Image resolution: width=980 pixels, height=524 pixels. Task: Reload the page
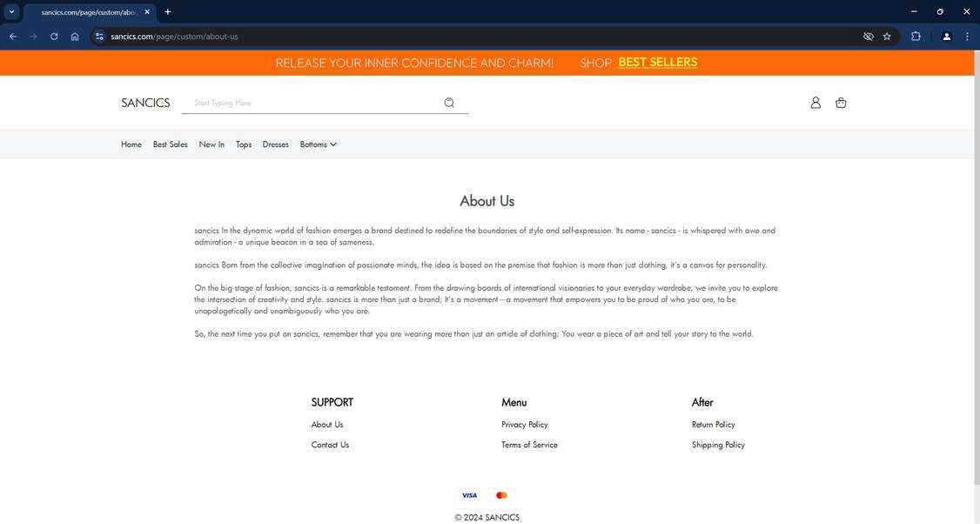pyautogui.click(x=53, y=36)
